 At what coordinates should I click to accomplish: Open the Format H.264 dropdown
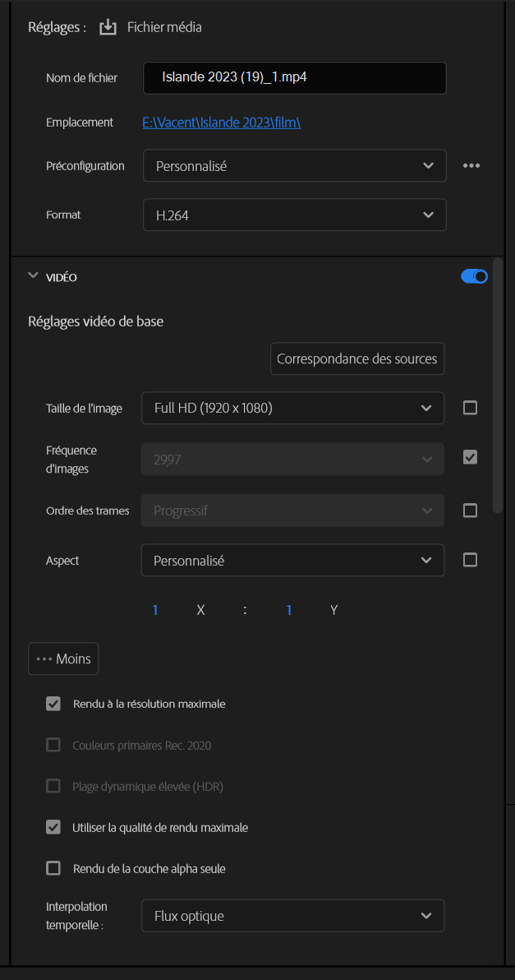coord(294,215)
